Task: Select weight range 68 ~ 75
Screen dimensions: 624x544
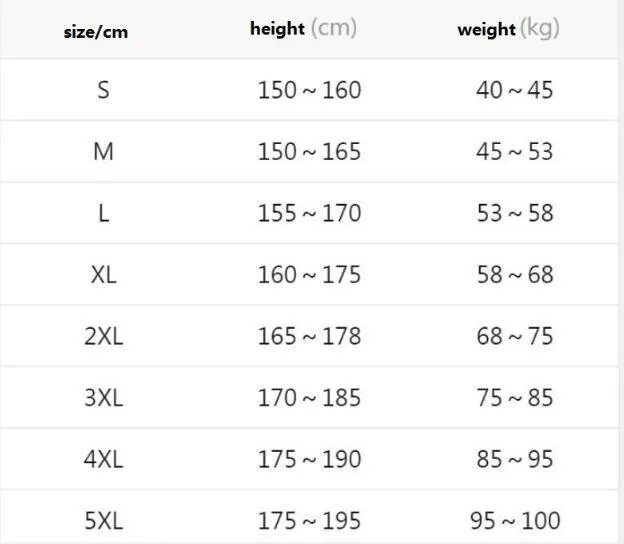Action: tap(515, 336)
